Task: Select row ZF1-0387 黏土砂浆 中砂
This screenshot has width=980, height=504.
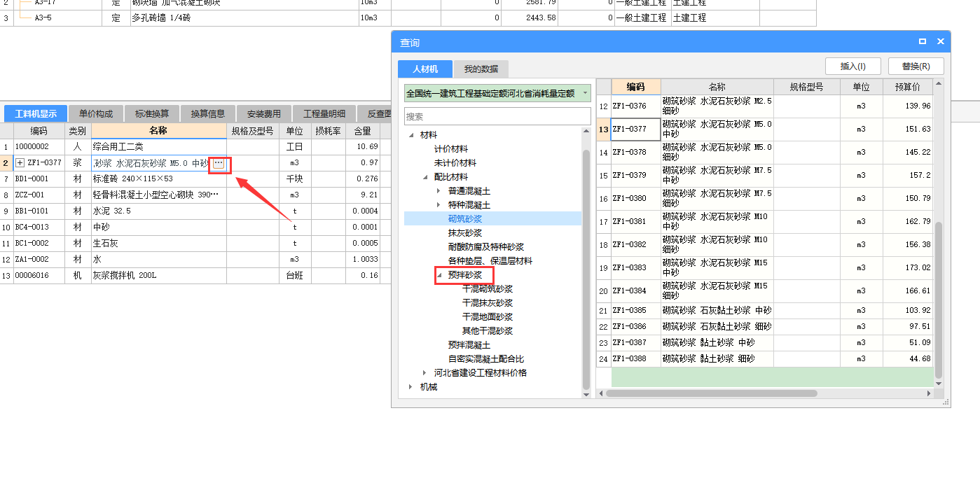Action: [x=765, y=343]
